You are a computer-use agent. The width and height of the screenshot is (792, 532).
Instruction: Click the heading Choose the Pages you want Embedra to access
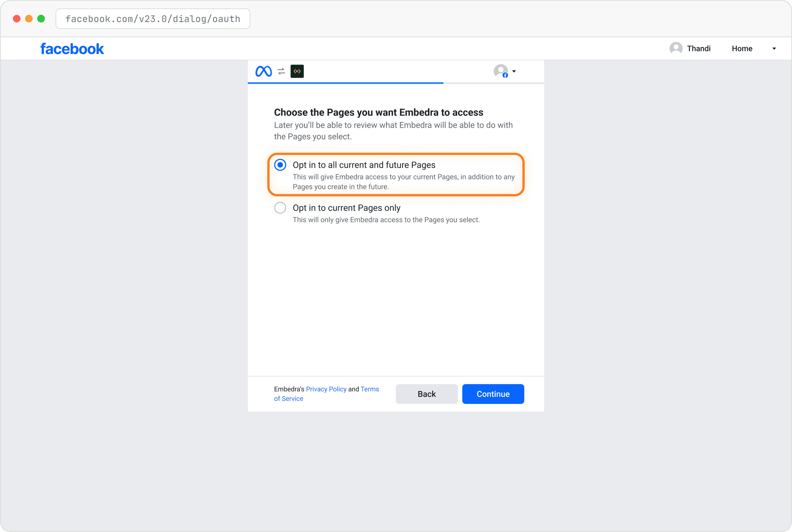click(379, 112)
